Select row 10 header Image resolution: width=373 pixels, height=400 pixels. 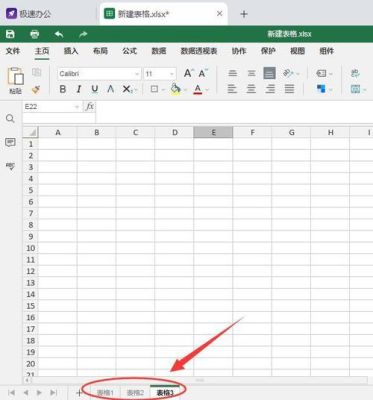click(31, 248)
